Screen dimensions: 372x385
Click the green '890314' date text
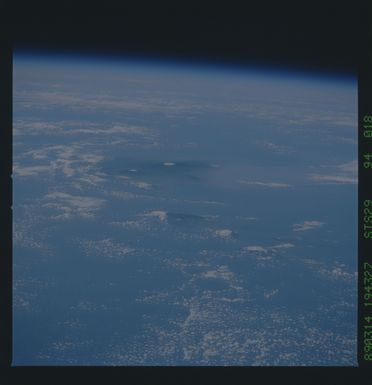tap(367, 338)
